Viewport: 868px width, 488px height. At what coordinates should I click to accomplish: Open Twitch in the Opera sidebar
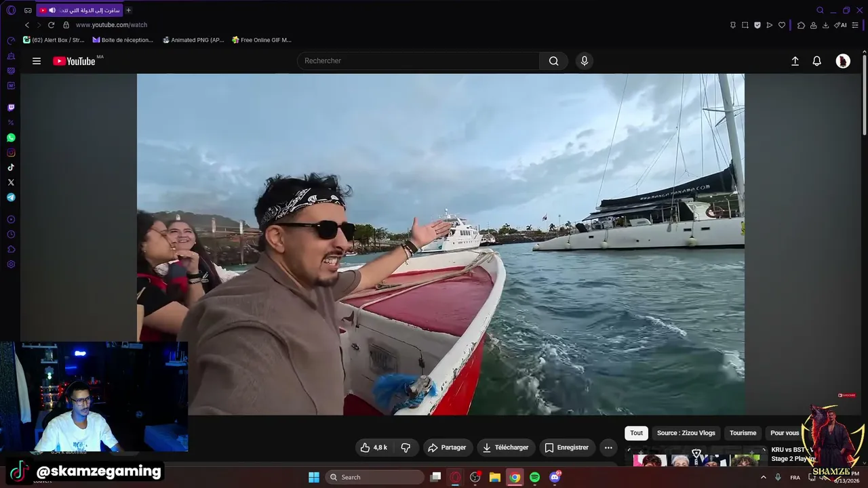tap(11, 108)
